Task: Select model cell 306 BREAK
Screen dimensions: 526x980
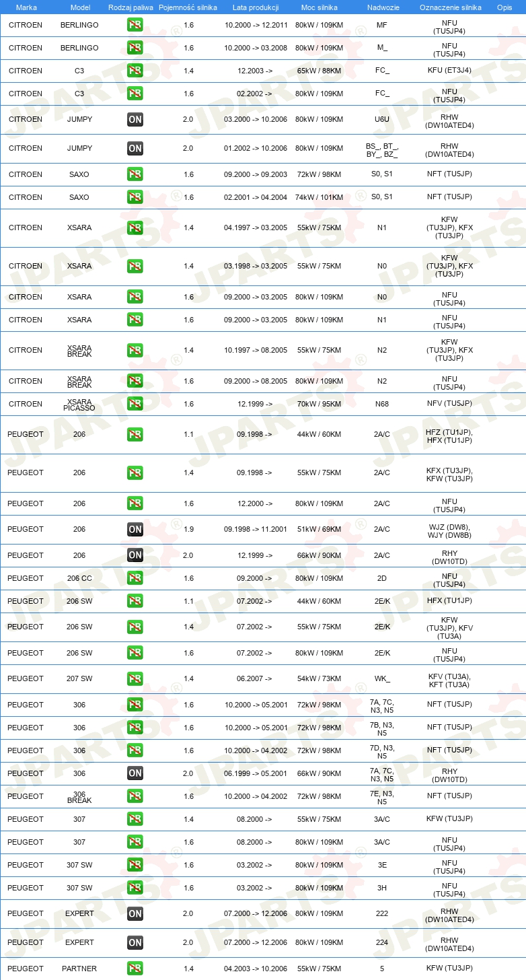Action: click(80, 797)
